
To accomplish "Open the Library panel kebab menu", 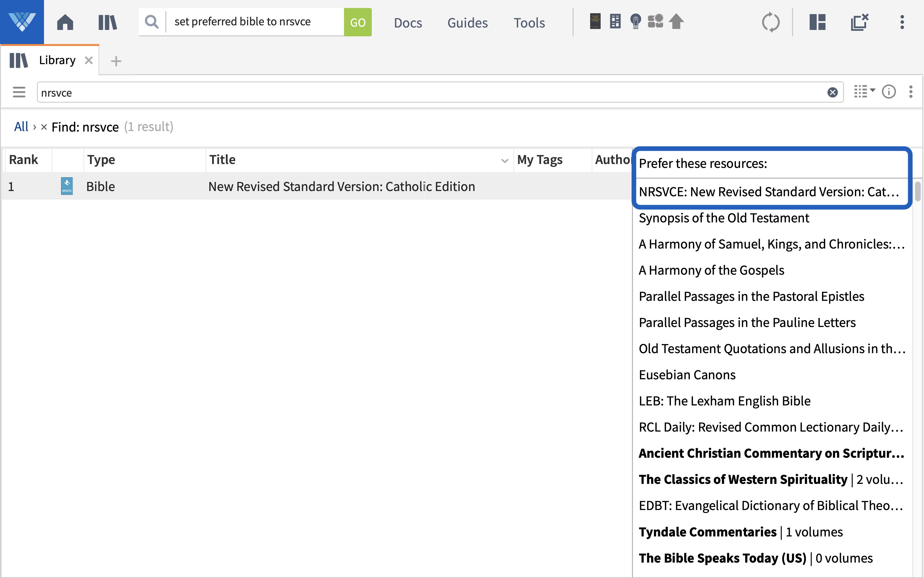I will 911,92.
